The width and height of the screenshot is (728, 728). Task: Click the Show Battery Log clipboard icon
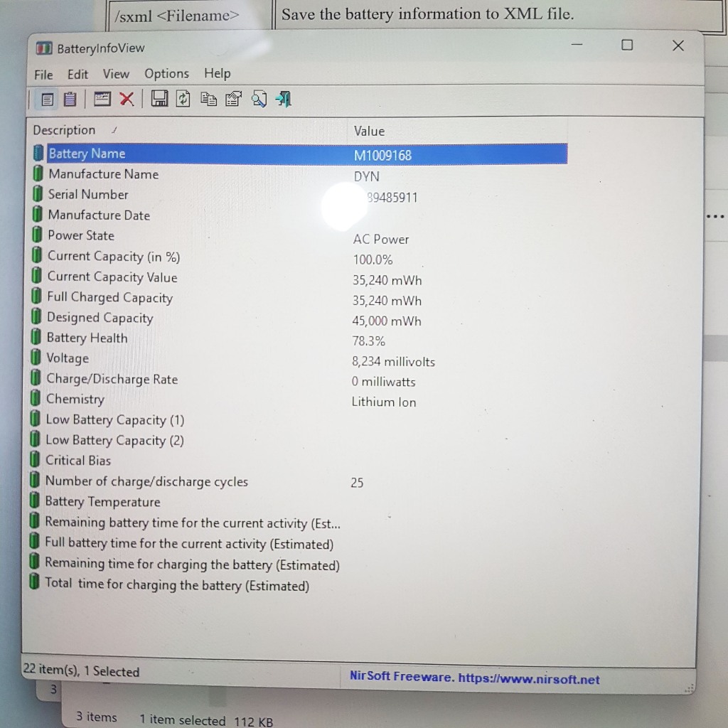tap(70, 100)
